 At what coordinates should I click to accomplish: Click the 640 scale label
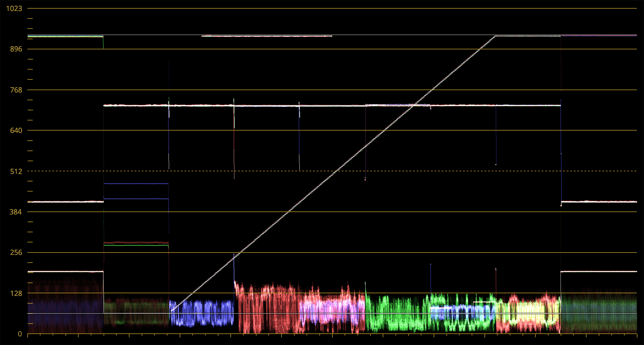click(16, 131)
